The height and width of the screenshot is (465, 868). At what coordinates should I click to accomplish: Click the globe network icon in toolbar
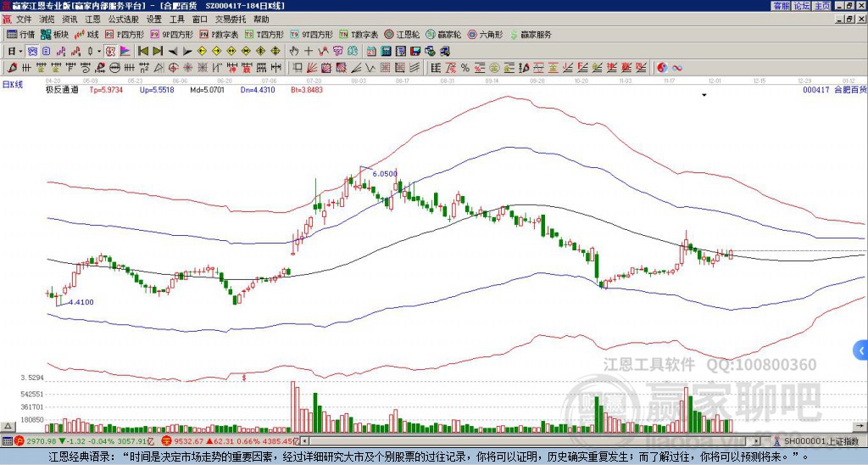430,52
